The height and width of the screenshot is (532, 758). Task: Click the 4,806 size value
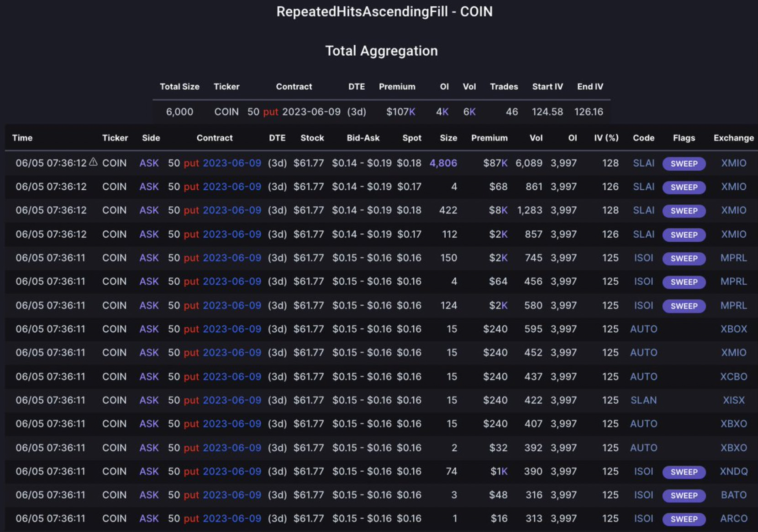(x=443, y=163)
